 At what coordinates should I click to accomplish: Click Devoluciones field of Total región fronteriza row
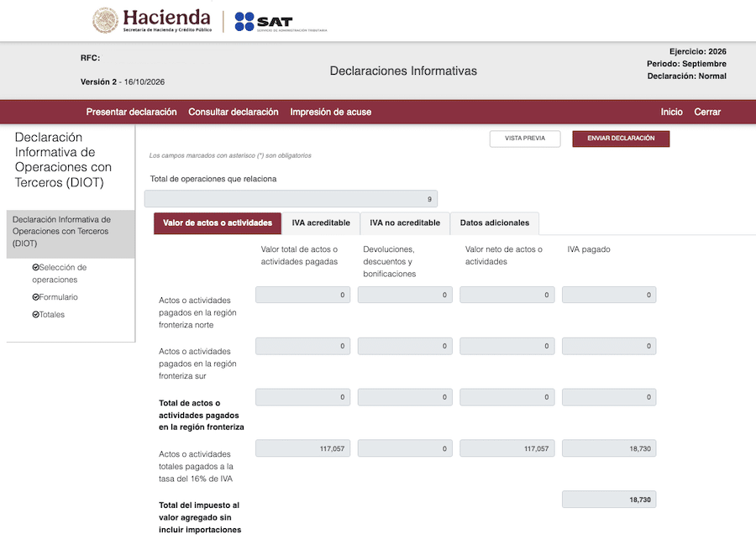[x=405, y=397]
